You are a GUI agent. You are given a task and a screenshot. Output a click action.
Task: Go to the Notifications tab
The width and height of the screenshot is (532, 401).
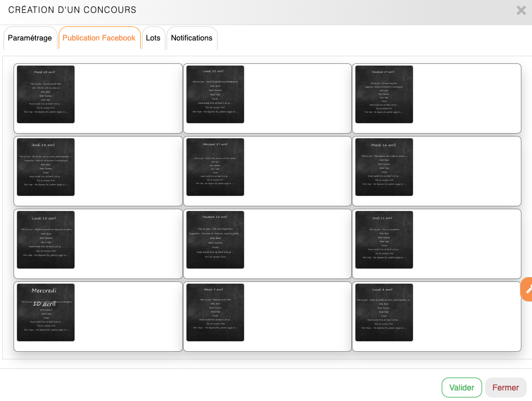coord(192,38)
